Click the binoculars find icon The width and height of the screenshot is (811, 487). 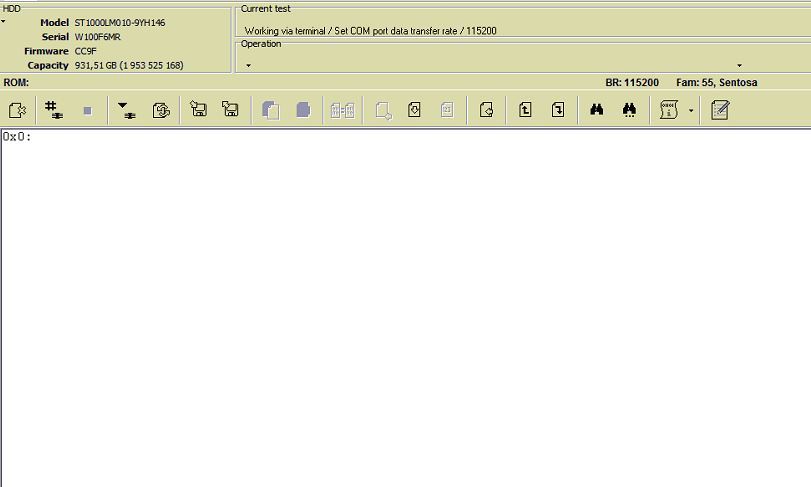pos(597,109)
